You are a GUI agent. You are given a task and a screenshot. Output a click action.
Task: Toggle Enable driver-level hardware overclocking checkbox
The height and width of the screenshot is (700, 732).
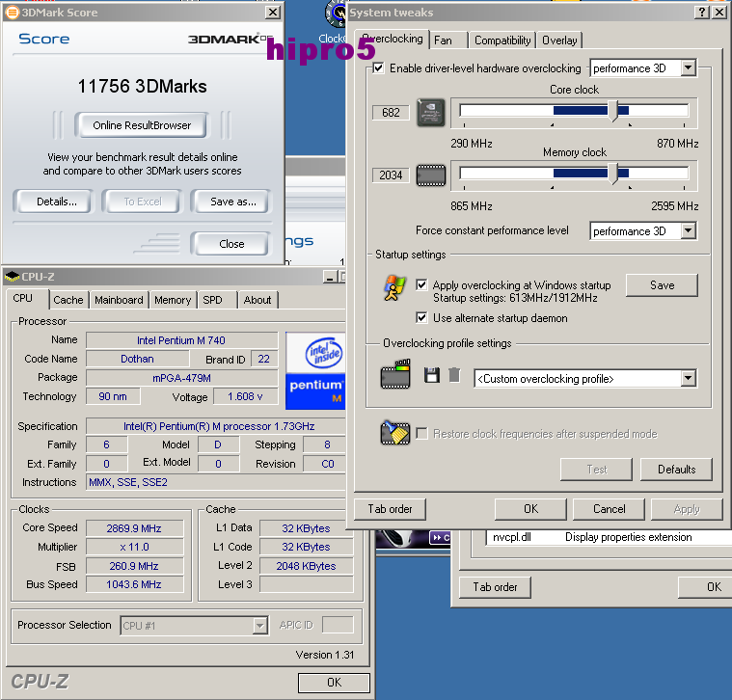tap(379, 68)
